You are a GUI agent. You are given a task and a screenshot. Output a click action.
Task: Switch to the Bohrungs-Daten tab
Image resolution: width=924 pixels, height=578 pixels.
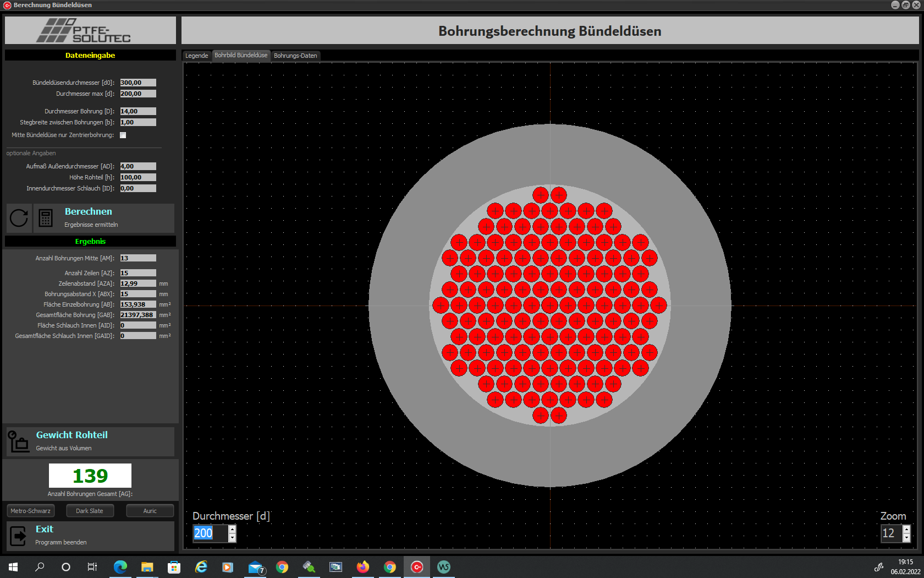click(295, 56)
